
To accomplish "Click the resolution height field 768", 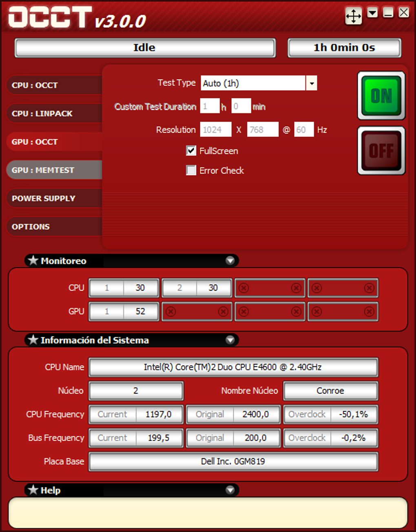I will click(263, 130).
